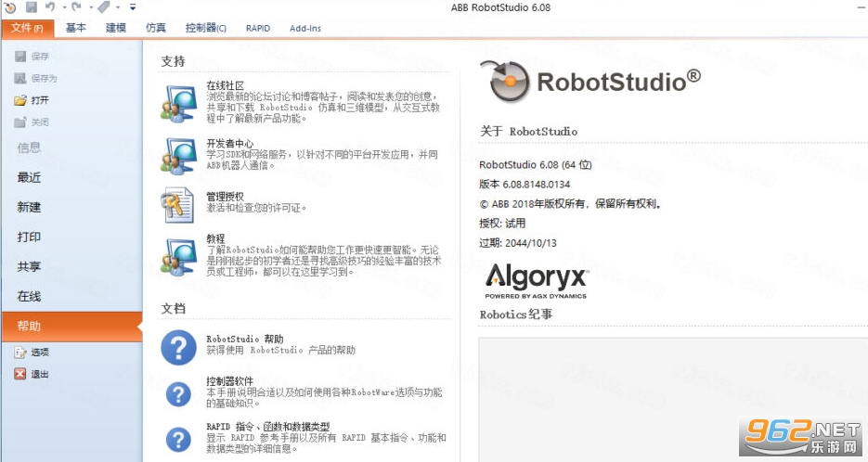Switch to the RAPID ribbon tab
Image resolution: width=868 pixels, height=462 pixels.
258,28
